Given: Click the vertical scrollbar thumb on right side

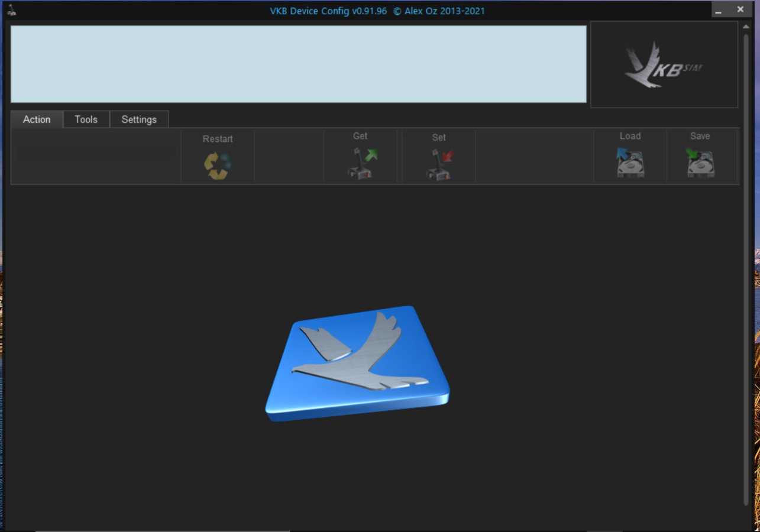Looking at the screenshot, I should click(746, 266).
